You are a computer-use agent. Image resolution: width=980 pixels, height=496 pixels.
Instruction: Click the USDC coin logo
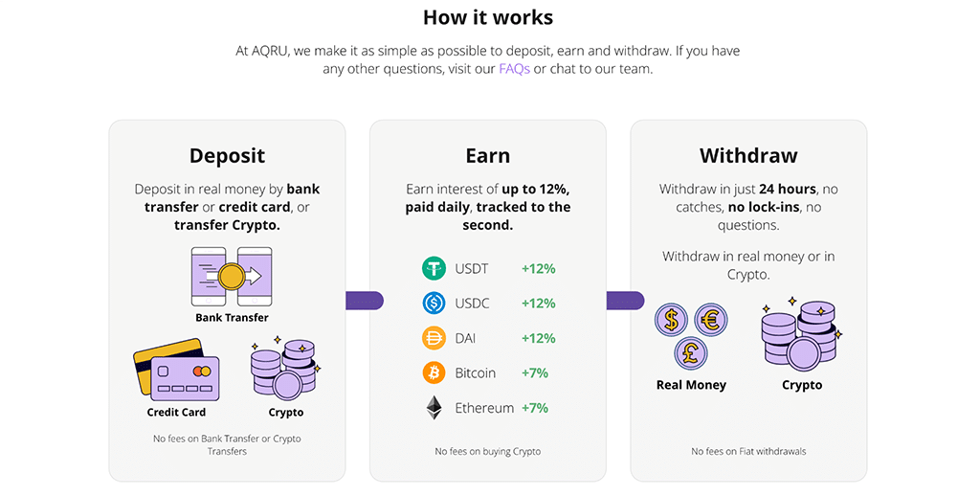click(434, 304)
